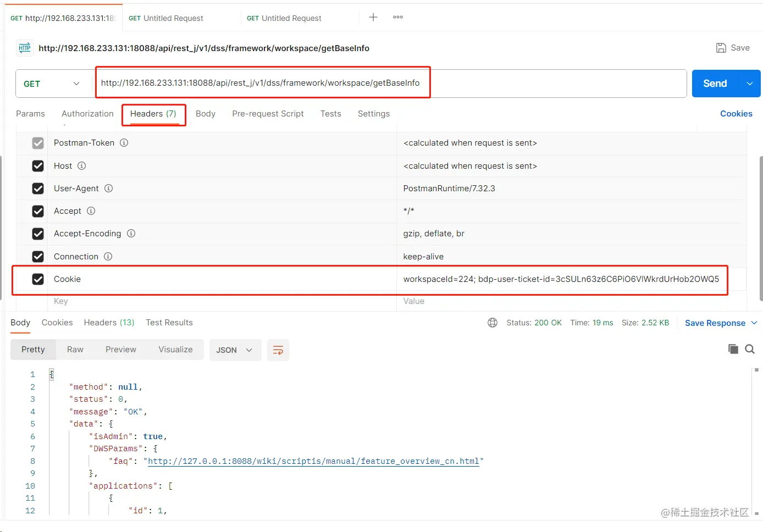Select the Pretty response view
The image size is (763, 532).
pos(33,350)
